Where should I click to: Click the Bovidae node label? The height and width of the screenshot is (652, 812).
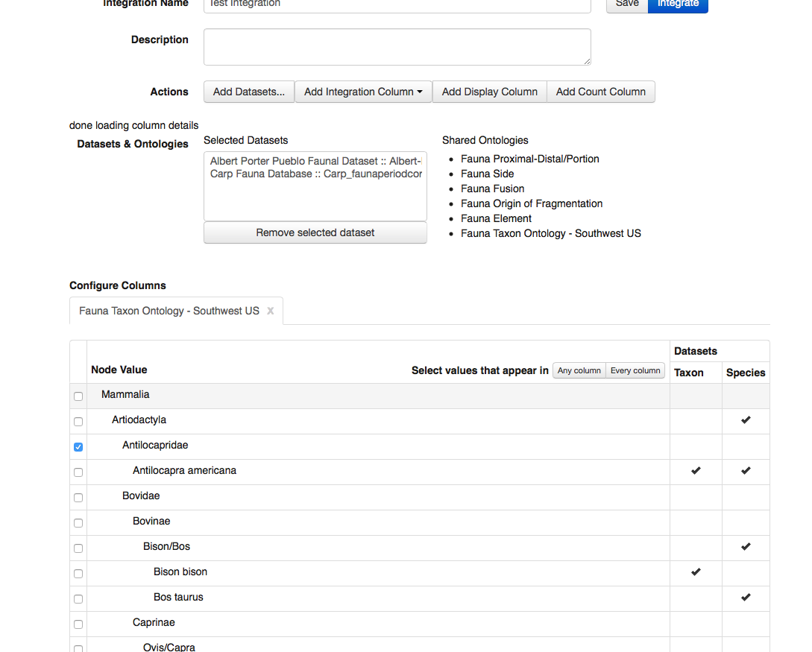[x=141, y=496]
